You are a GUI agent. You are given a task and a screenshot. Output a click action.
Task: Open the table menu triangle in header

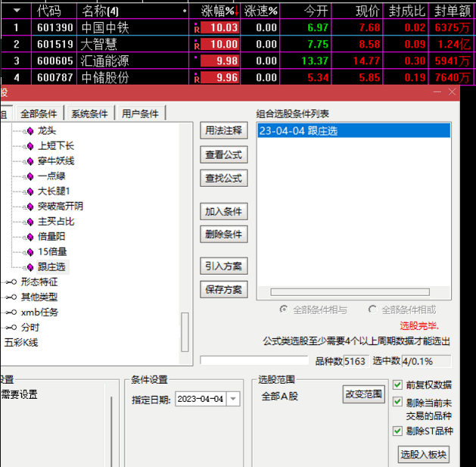17,11
